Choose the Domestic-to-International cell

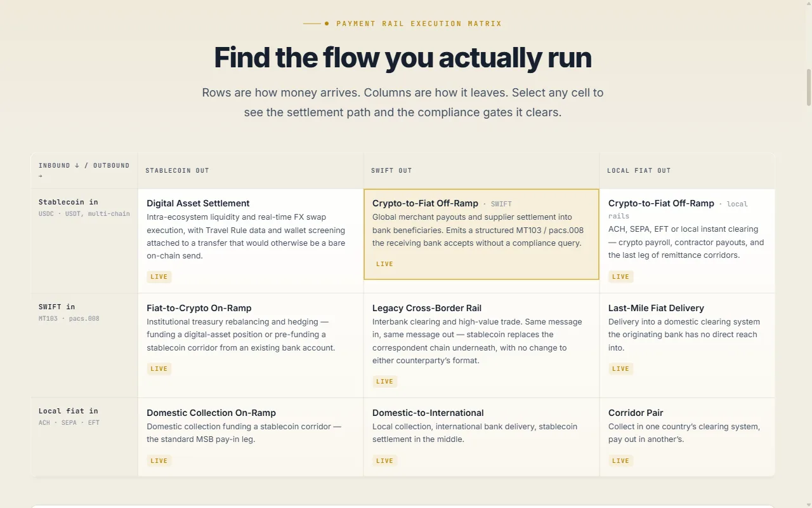click(x=481, y=438)
